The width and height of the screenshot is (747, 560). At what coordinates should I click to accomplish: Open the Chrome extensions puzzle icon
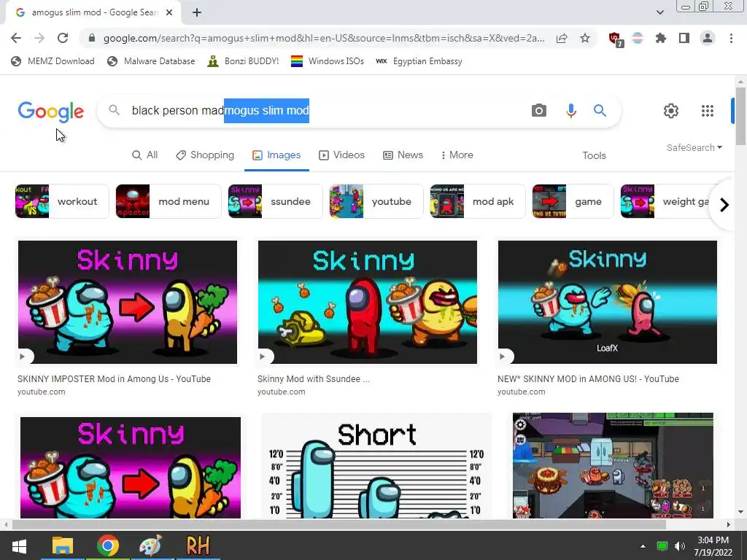click(661, 38)
